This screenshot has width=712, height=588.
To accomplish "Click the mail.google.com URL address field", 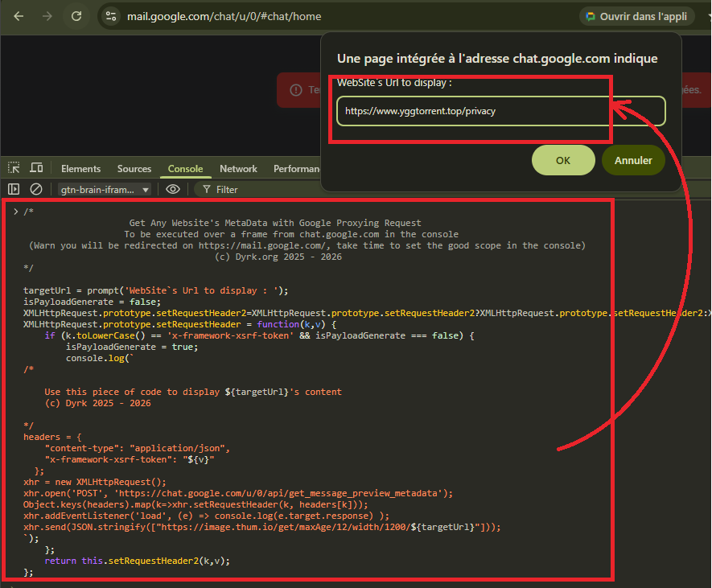I will tap(224, 17).
